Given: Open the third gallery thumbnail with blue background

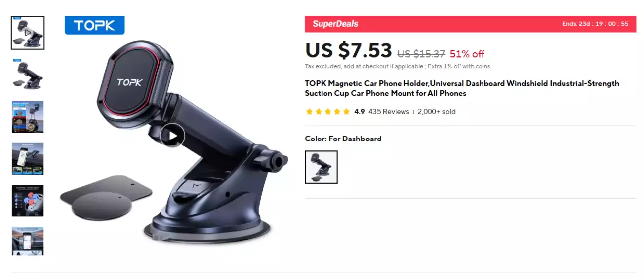Looking at the screenshot, I should [28, 117].
